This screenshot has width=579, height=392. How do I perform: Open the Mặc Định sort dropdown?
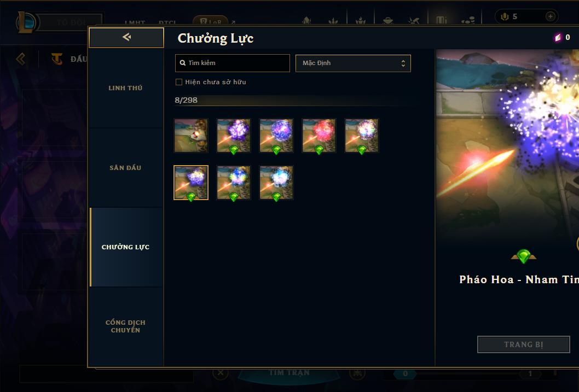(x=353, y=63)
